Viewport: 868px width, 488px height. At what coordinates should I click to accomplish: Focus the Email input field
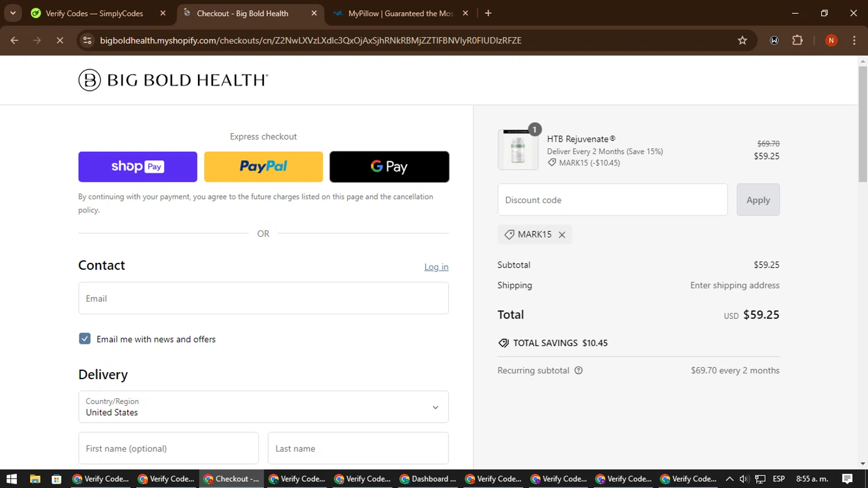click(263, 298)
